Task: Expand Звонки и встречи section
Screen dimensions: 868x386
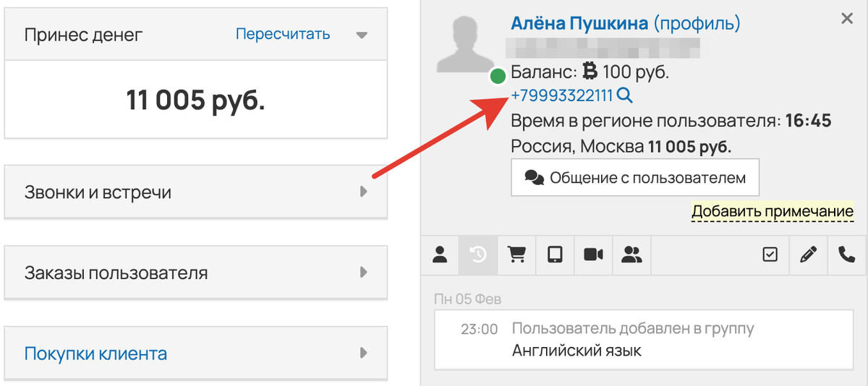Action: [196, 192]
